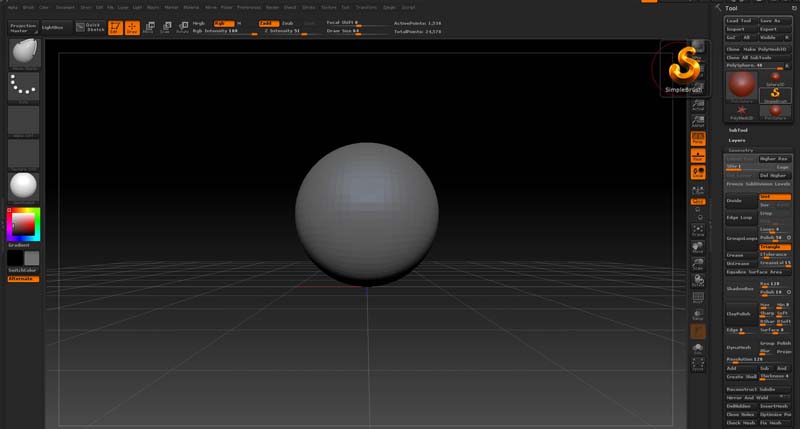Toggle Local transformations button

point(698,172)
